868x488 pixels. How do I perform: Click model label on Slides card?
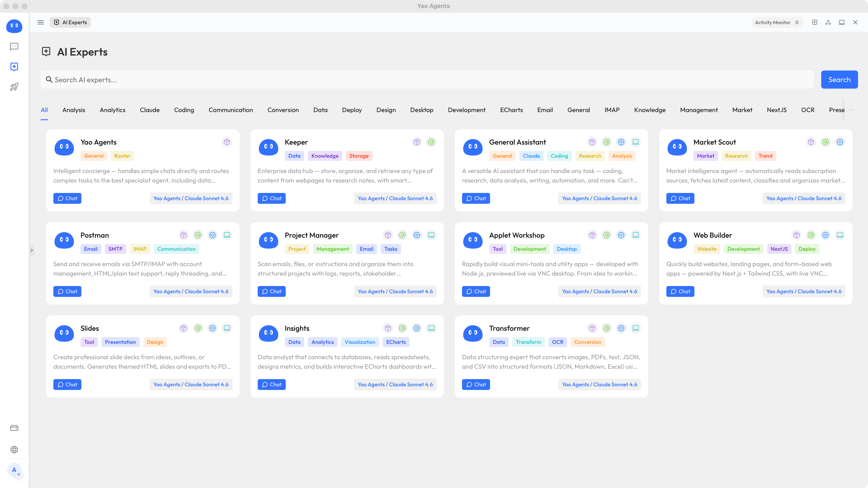pyautogui.click(x=191, y=384)
